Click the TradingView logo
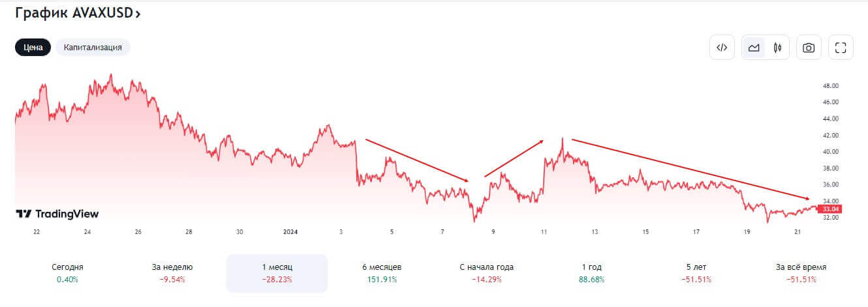The height and width of the screenshot is (307, 868). pyautogui.click(x=57, y=214)
